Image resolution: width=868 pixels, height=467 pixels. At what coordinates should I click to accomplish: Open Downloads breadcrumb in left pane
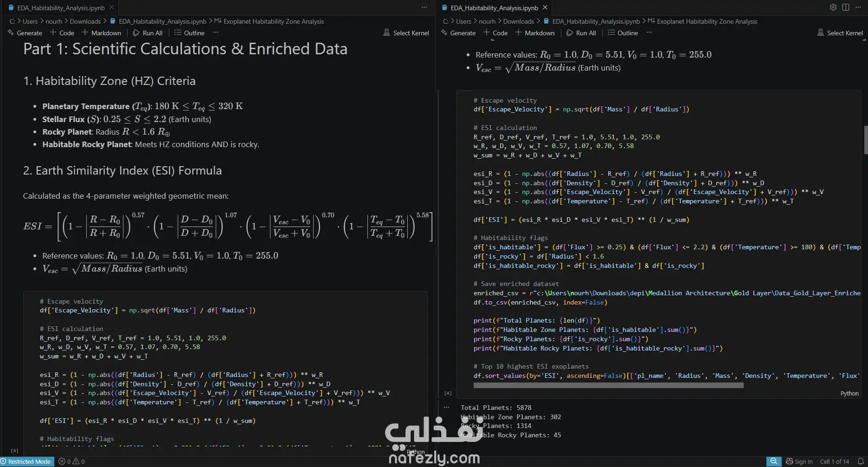(x=85, y=21)
